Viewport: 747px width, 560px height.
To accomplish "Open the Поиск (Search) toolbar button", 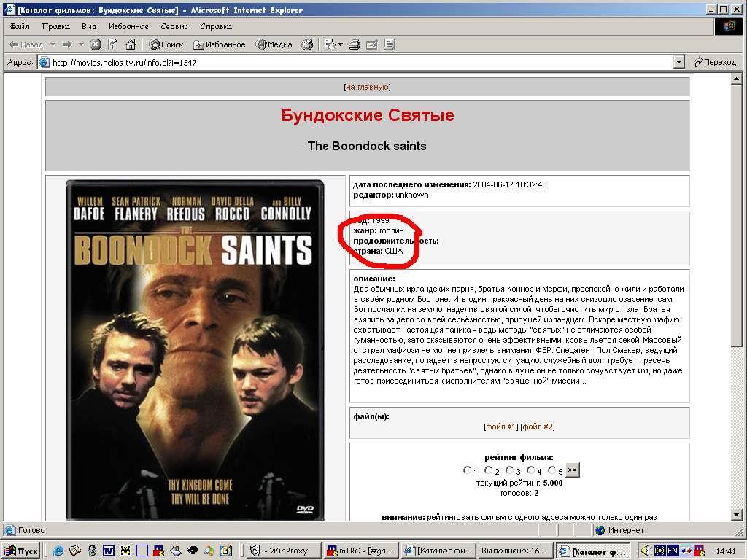I will coord(166,44).
